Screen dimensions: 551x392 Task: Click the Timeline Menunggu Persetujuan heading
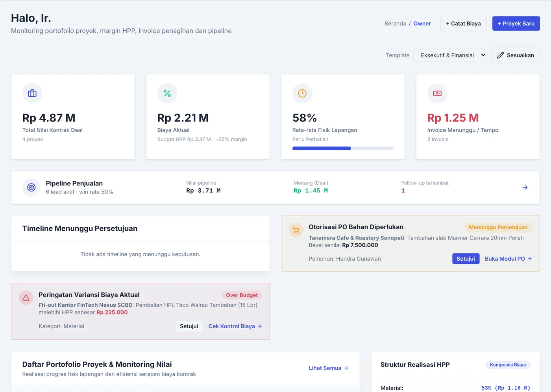(x=80, y=228)
